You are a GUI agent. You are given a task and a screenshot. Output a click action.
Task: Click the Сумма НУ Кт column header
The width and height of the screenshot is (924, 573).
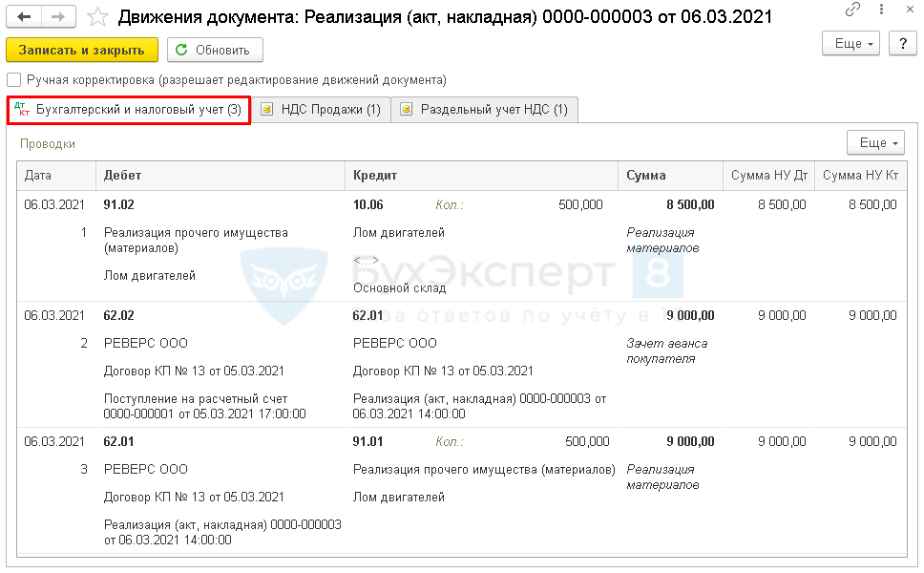pos(860,175)
